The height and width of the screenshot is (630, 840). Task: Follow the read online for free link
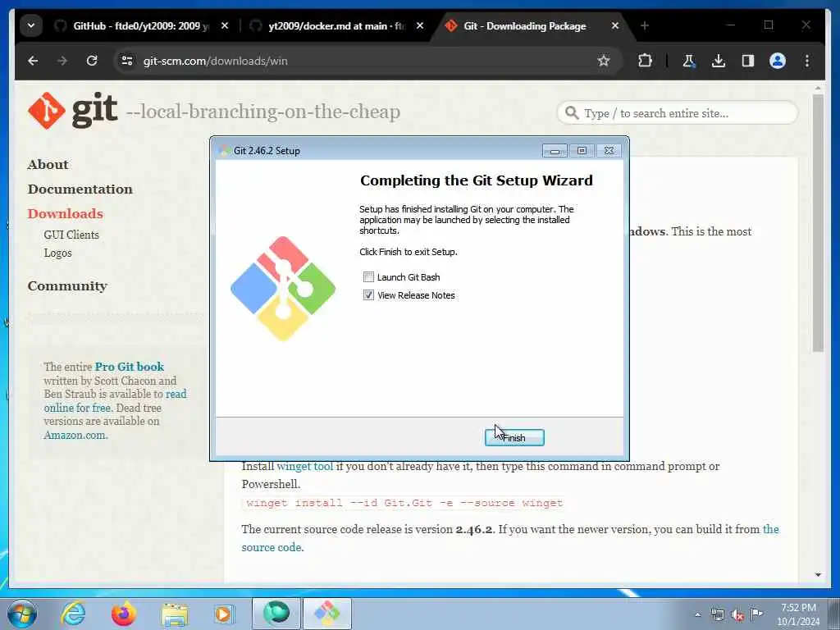tap(115, 400)
